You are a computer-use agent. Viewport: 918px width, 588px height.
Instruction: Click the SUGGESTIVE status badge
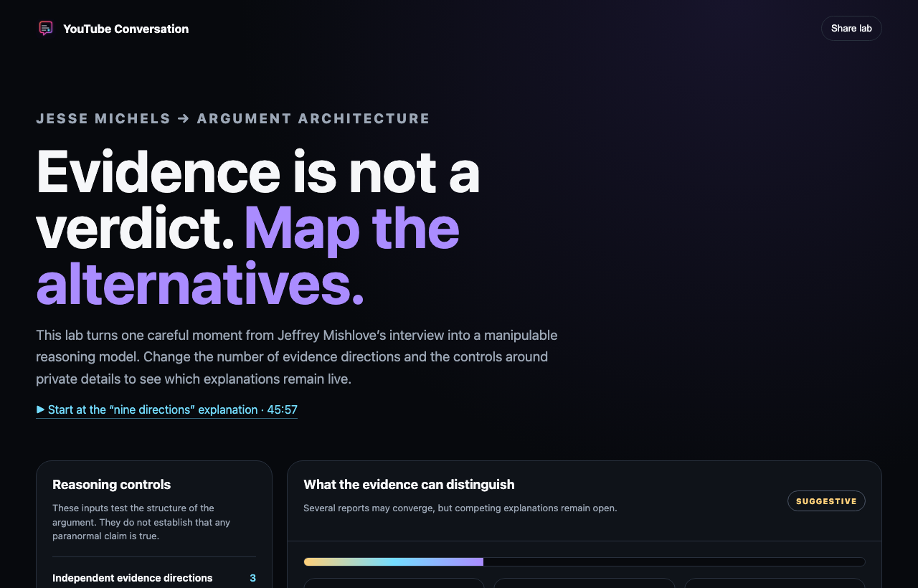coord(826,501)
